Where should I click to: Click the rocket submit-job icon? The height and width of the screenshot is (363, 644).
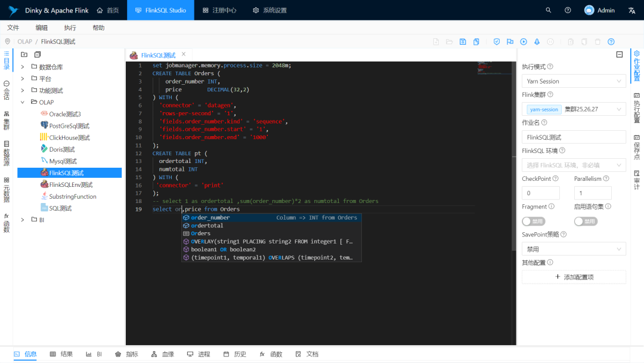tap(537, 42)
